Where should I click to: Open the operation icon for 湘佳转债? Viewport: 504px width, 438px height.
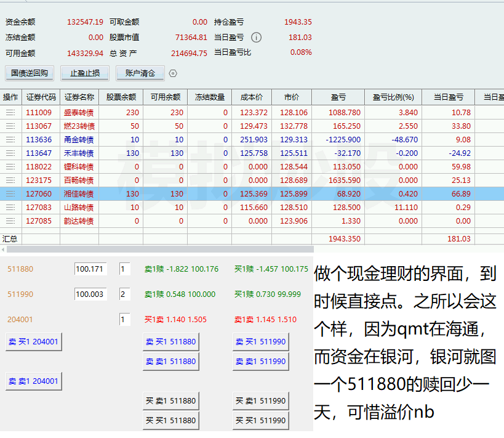10,194
